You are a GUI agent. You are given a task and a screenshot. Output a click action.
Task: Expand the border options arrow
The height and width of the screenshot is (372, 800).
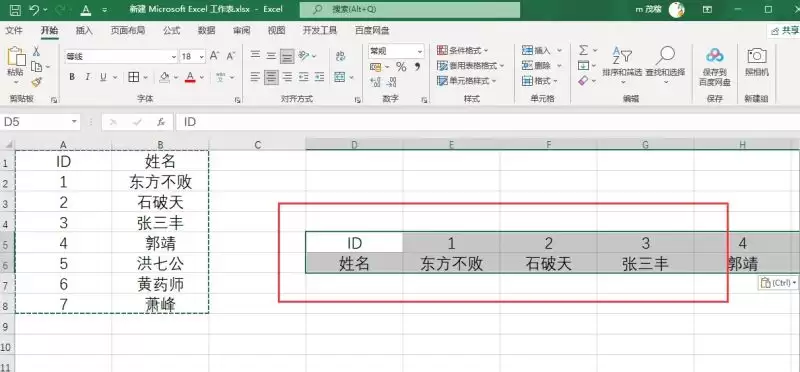coord(145,78)
